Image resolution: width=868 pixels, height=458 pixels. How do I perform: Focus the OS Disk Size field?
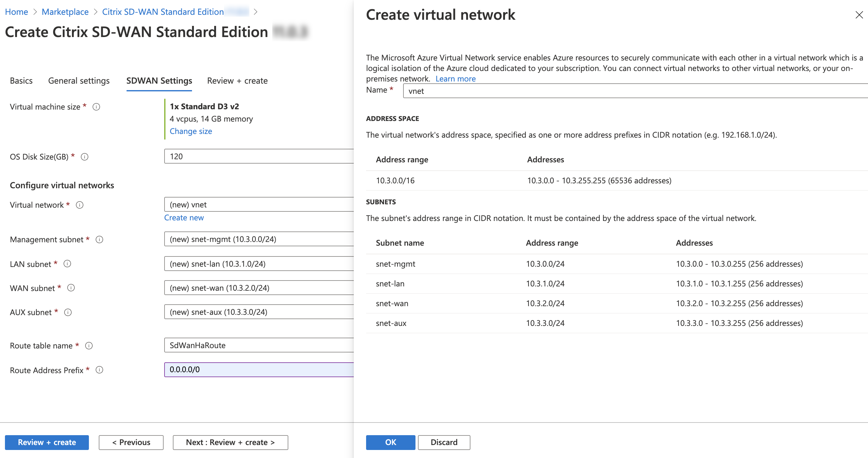(259, 156)
